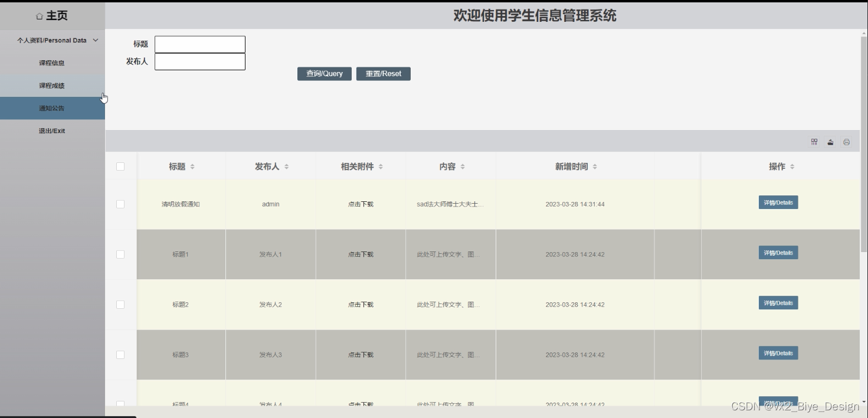This screenshot has width=868, height=418.
Task: Click the print icon above the table
Action: [846, 142]
